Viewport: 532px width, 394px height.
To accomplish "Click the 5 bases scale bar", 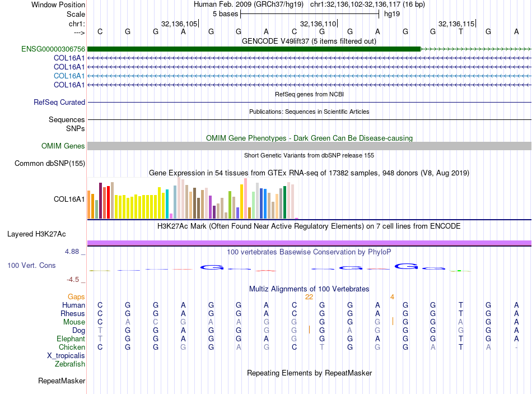I will 310,14.
